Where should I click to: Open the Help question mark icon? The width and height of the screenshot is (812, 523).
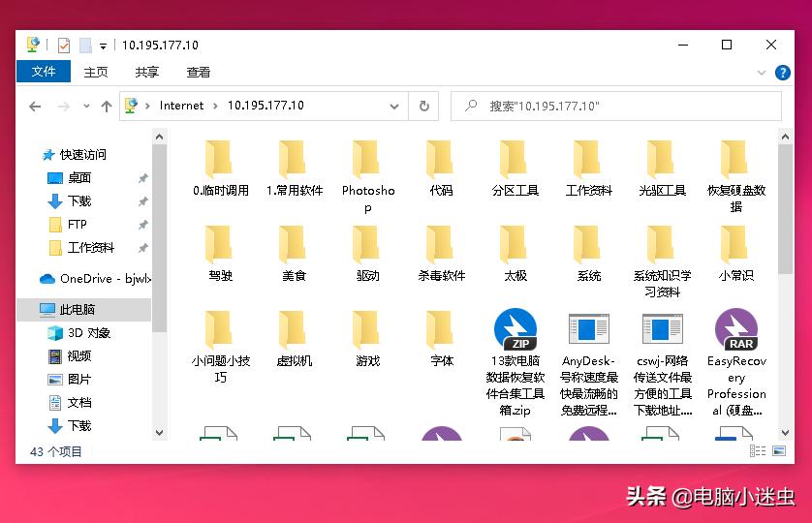(x=783, y=73)
